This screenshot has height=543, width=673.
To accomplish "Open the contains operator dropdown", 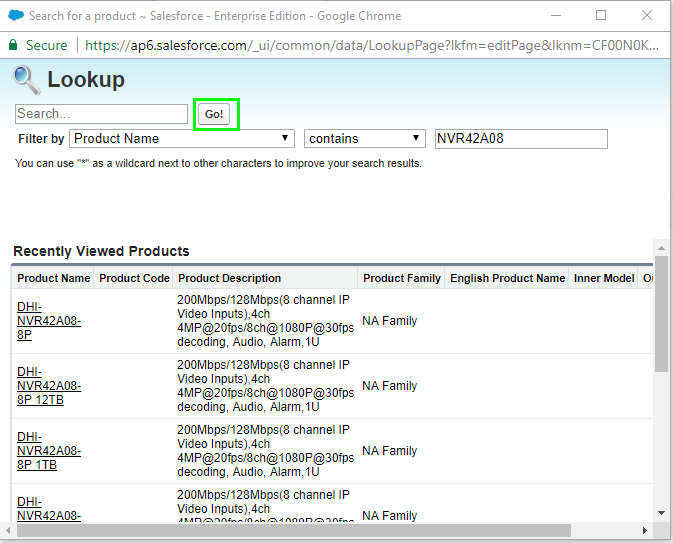I will [x=365, y=139].
